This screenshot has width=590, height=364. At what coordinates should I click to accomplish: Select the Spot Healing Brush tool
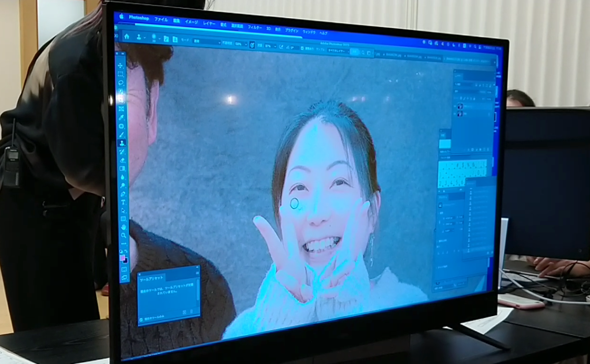point(122,126)
